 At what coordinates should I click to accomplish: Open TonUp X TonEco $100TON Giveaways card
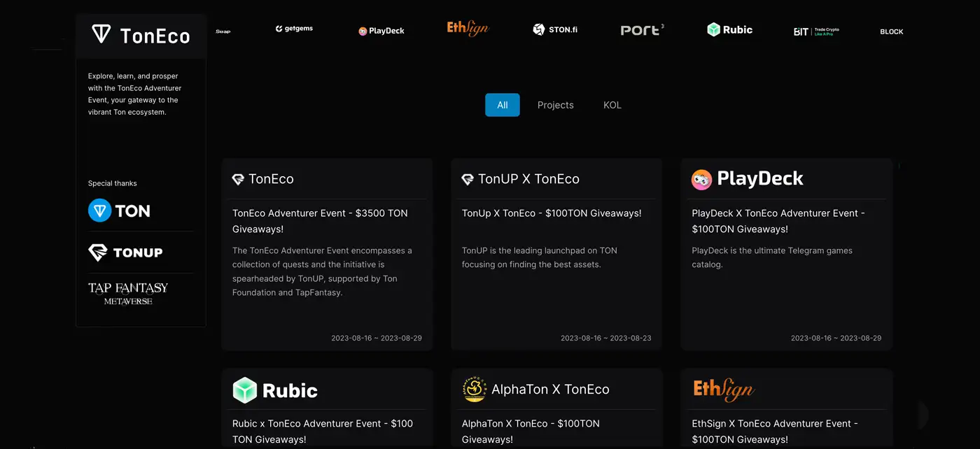pos(556,254)
